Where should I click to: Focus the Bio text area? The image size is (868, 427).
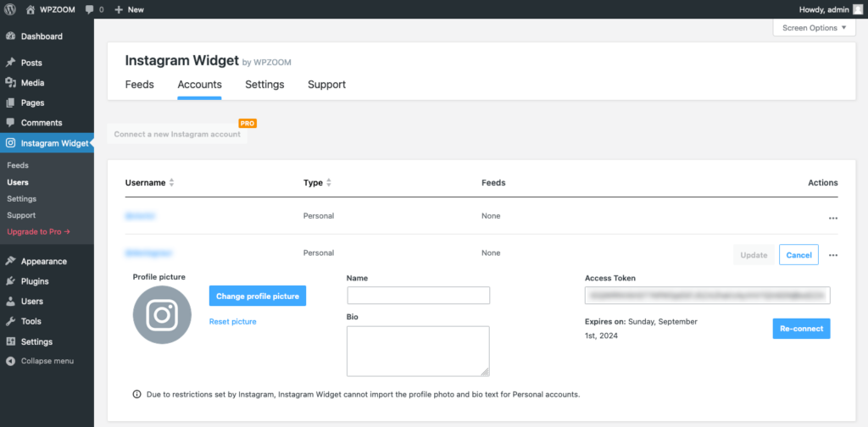pyautogui.click(x=419, y=352)
